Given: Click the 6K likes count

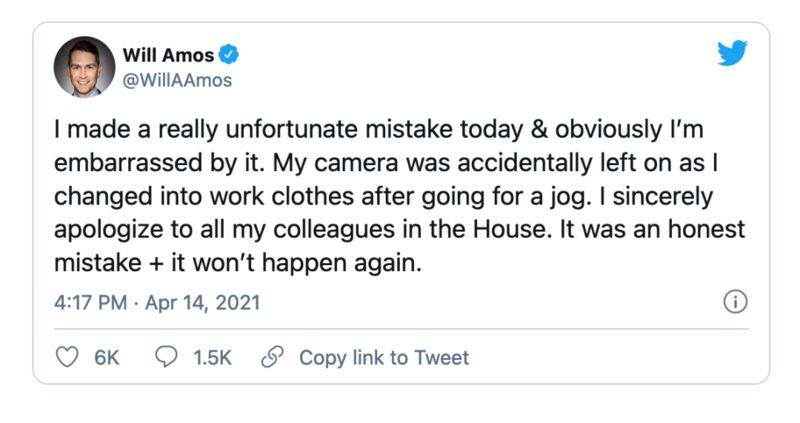Looking at the screenshot, I should pyautogui.click(x=107, y=358).
